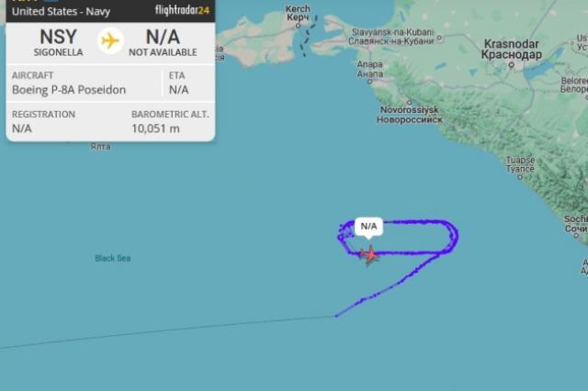Click the red aircraft icon on map

(369, 255)
